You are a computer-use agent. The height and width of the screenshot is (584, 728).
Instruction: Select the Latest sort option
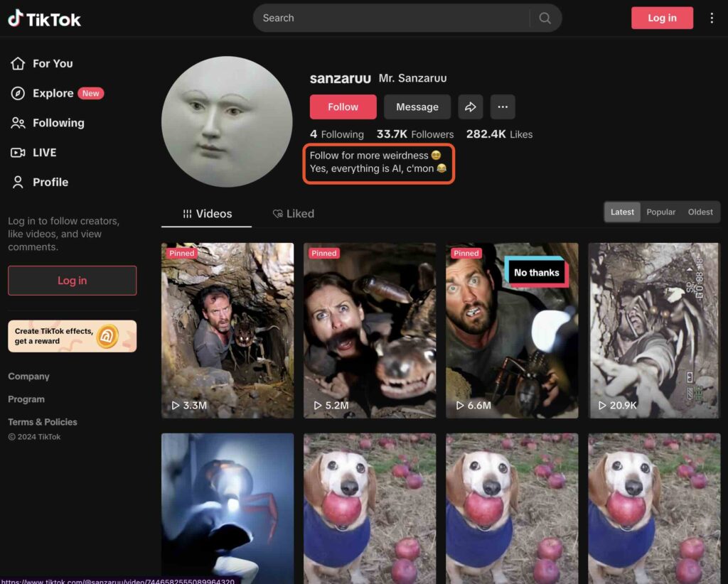pyautogui.click(x=622, y=212)
